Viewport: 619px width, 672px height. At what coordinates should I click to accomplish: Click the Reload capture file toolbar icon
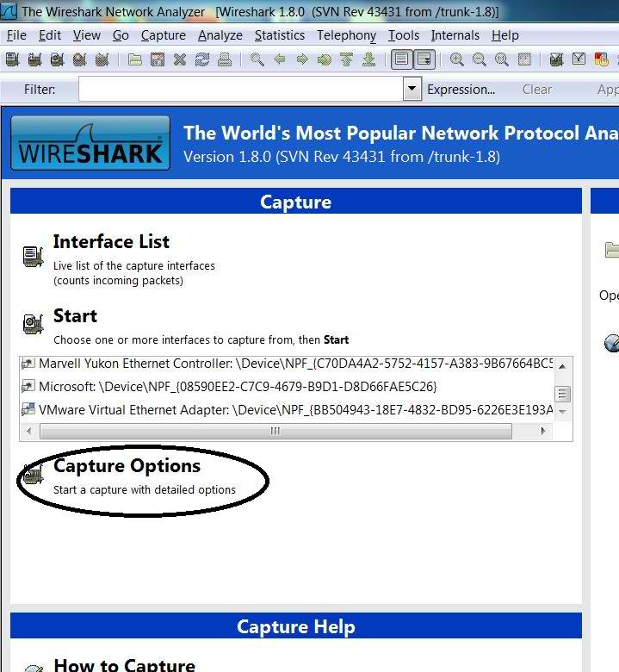click(x=202, y=59)
